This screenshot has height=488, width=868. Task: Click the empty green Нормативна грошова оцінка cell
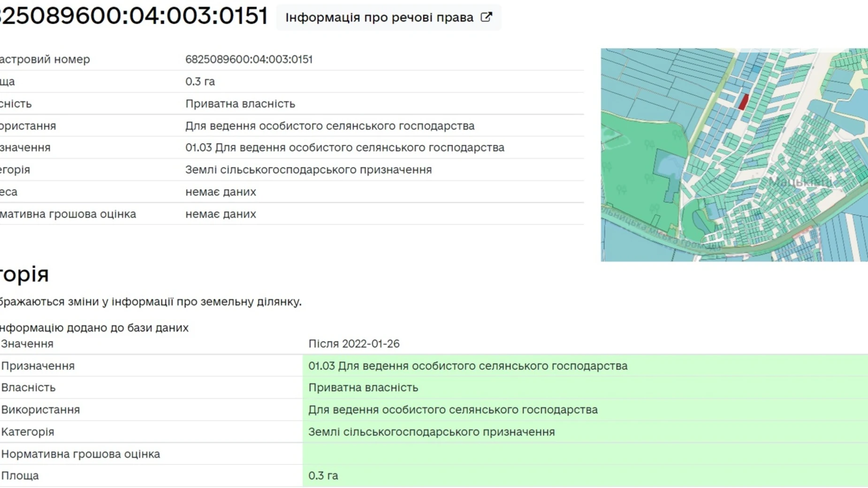point(584,454)
